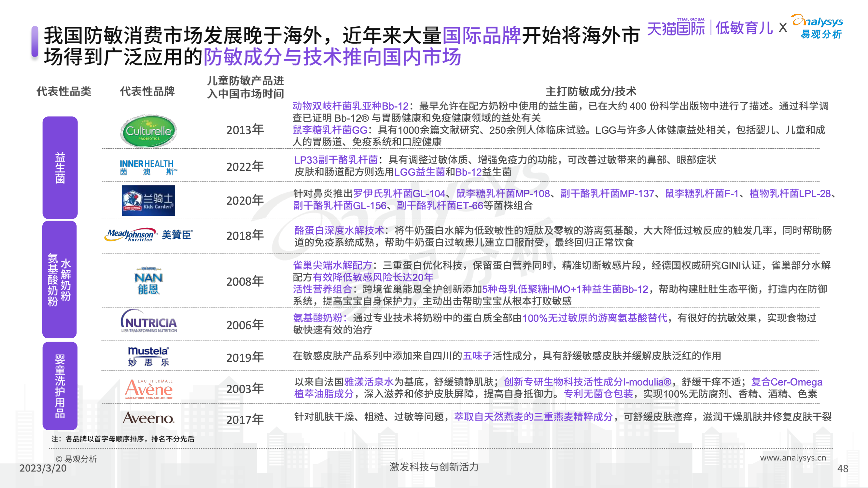The height and width of the screenshot is (488, 868).
Task: Select the 水解奶粉 氨基酸奶粉 category block
Action: [x=60, y=279]
